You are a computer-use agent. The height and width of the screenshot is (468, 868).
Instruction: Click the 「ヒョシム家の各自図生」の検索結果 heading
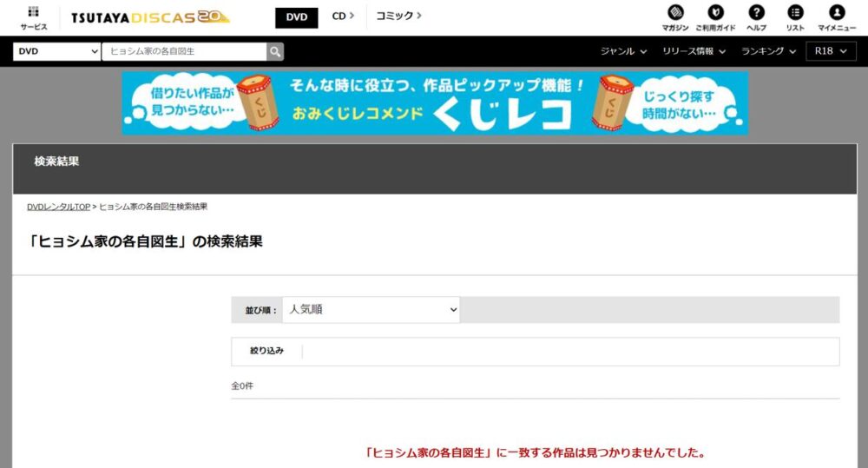[144, 241]
